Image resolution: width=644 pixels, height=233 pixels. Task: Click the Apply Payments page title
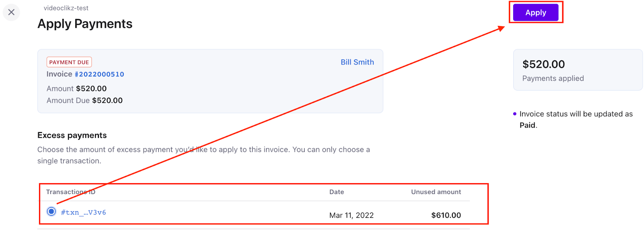tap(85, 24)
